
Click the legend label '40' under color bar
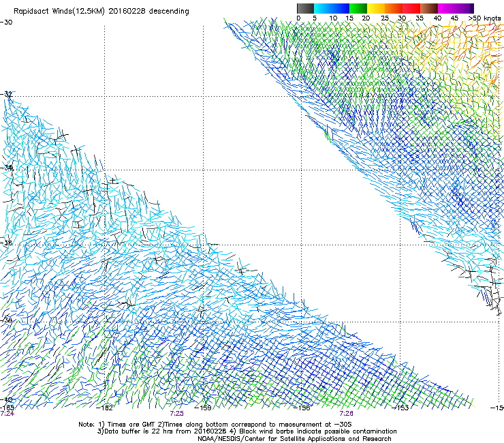click(437, 18)
